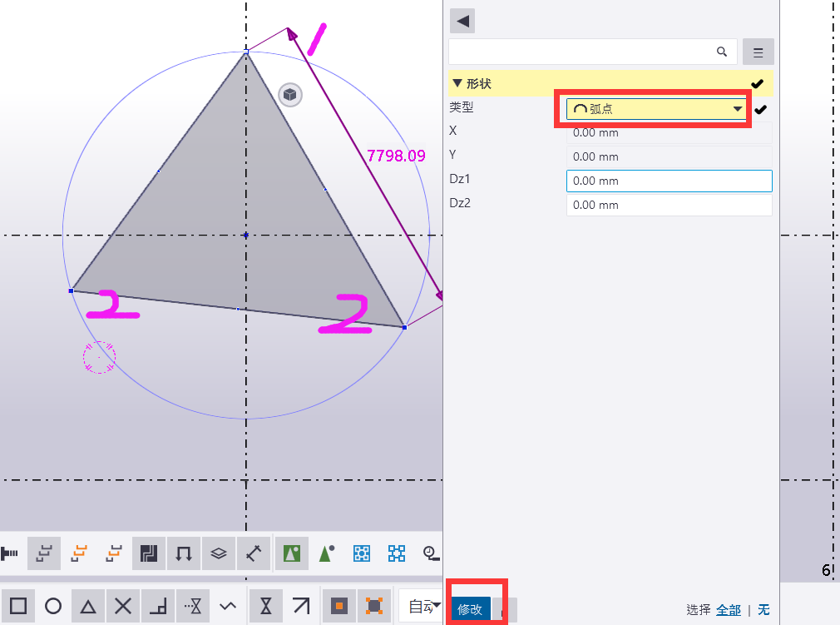Click the 3D cube view icon

click(290, 96)
